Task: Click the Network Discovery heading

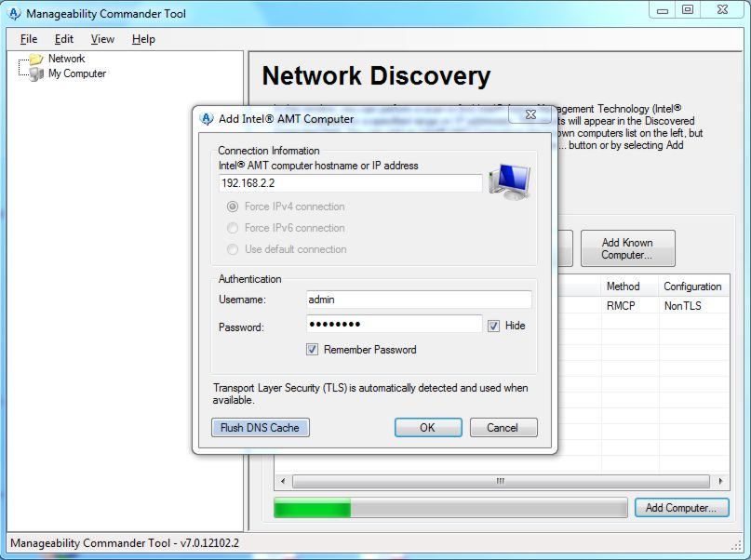Action: click(377, 76)
